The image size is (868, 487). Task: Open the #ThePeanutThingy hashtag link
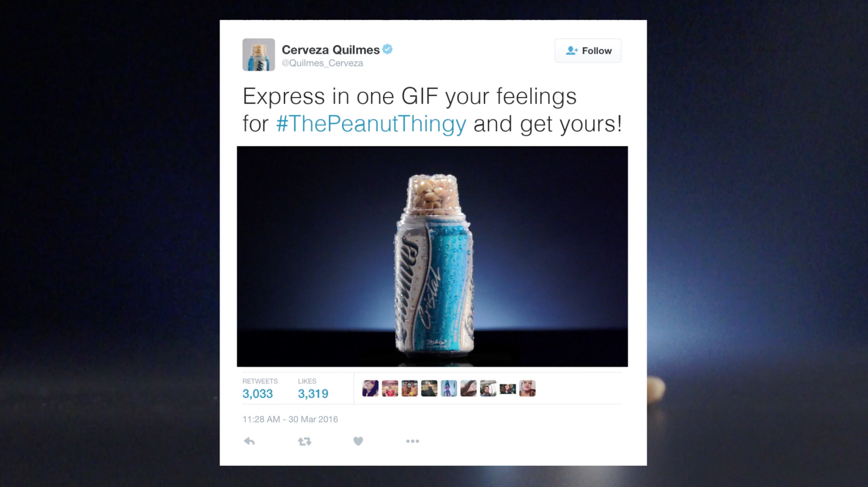tap(371, 124)
